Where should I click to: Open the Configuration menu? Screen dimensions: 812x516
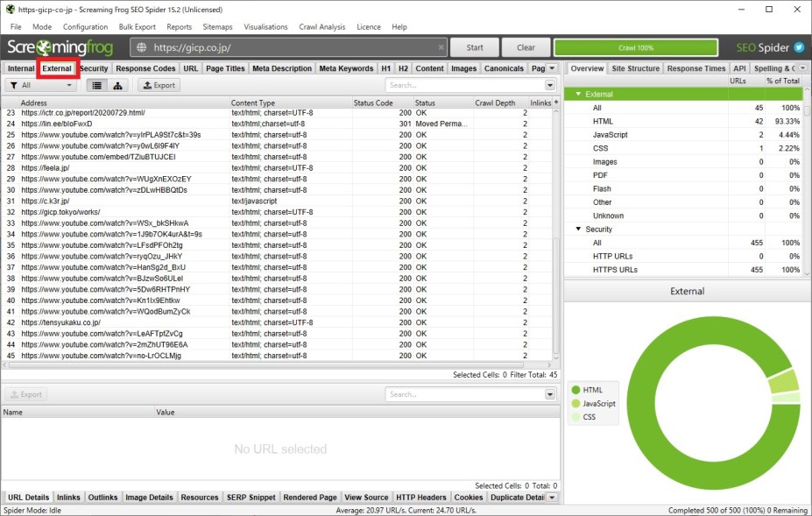86,27
